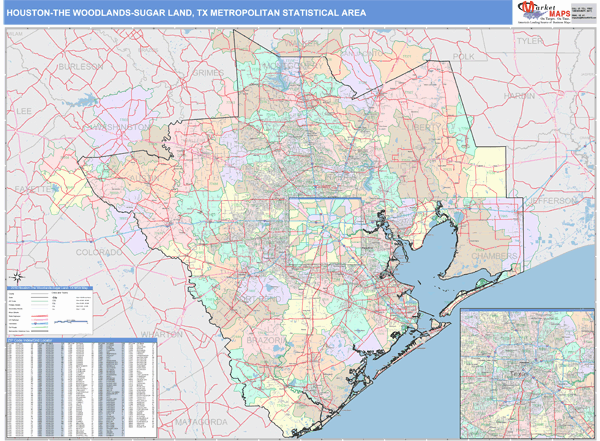Click the MATAGORDA county label
600x441 pixels.
tap(202, 422)
